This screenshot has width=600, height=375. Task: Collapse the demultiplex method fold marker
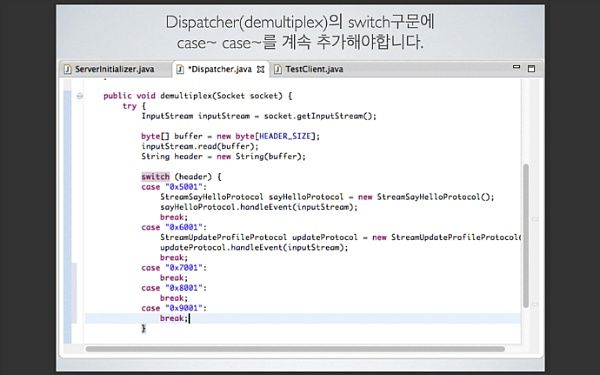[80, 96]
